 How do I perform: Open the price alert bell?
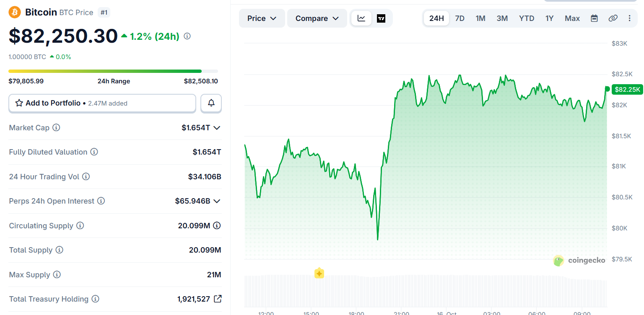click(211, 103)
